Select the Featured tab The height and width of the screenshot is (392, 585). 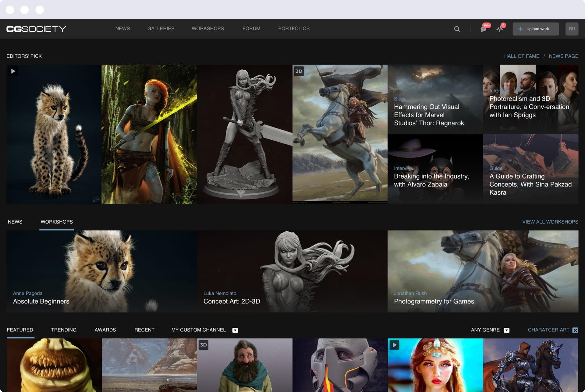[20, 330]
